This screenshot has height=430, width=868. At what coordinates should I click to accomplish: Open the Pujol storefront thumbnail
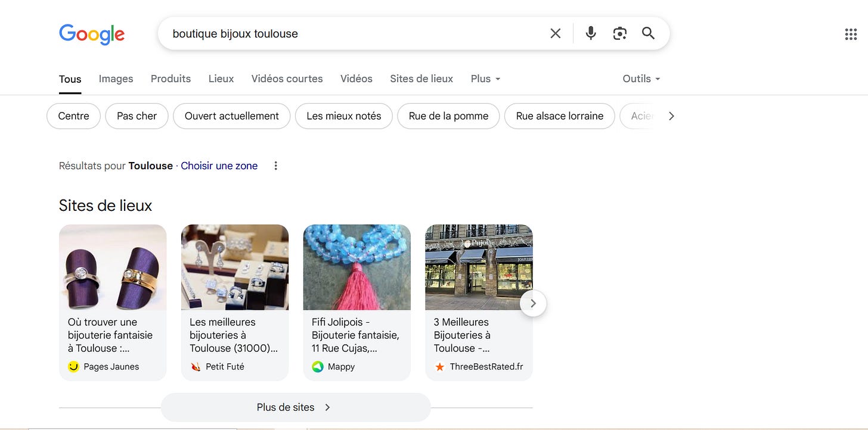(479, 267)
